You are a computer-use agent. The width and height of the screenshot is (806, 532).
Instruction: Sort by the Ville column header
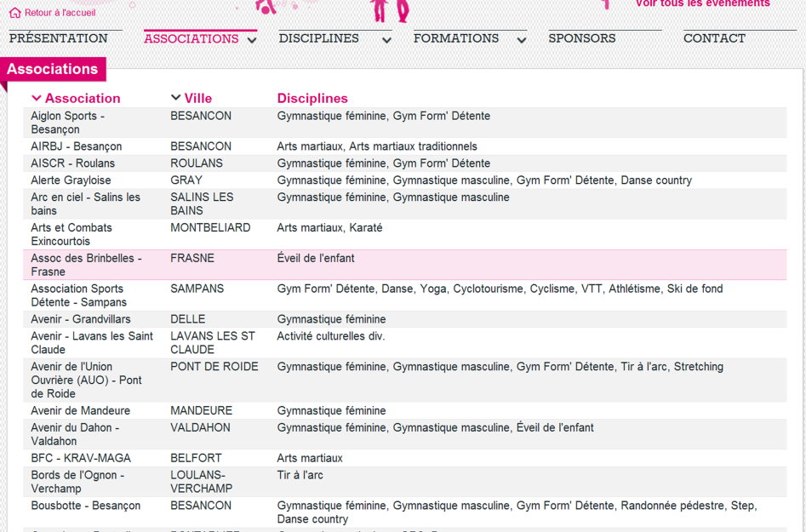(198, 98)
